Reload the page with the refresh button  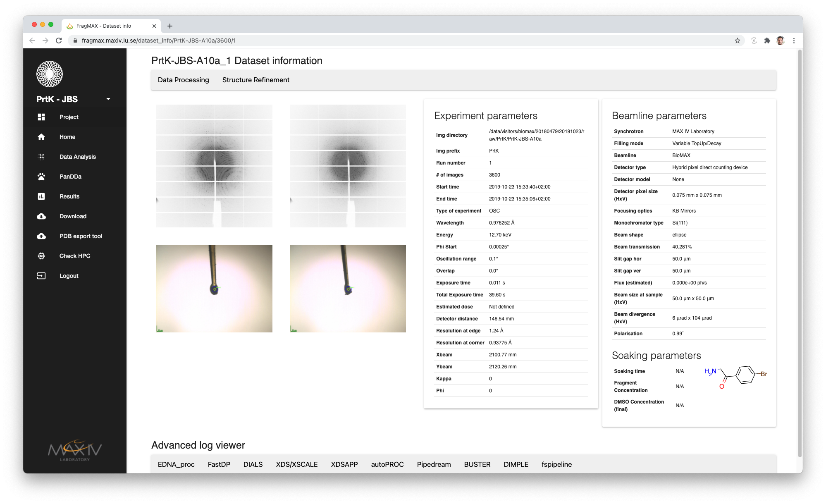coord(59,41)
